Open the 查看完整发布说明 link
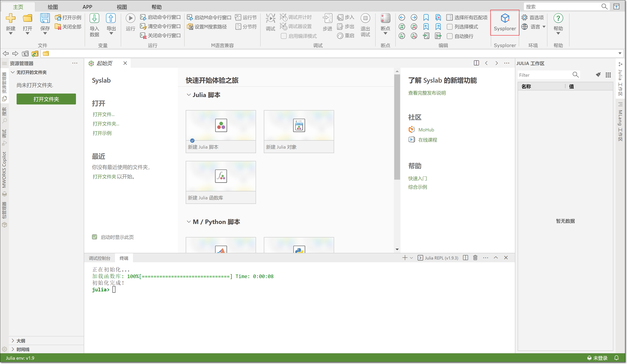The width and height of the screenshot is (627, 364). pyautogui.click(x=427, y=93)
